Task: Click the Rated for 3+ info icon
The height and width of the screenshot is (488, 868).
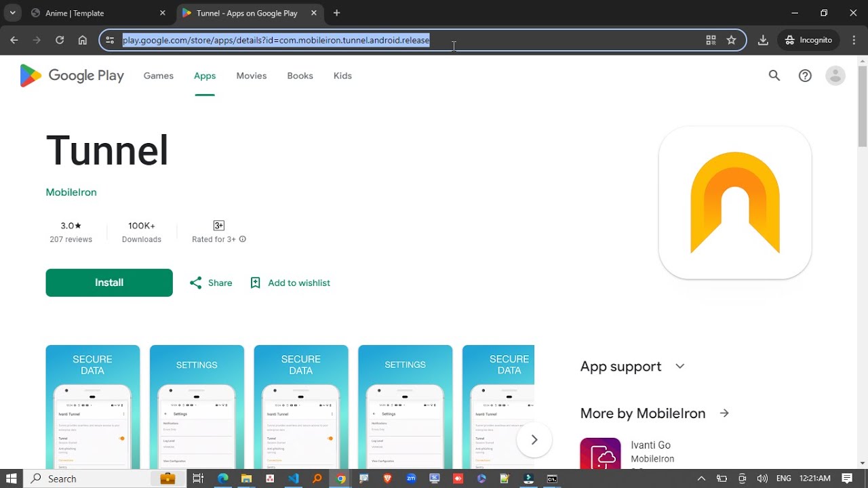Action: (x=243, y=239)
